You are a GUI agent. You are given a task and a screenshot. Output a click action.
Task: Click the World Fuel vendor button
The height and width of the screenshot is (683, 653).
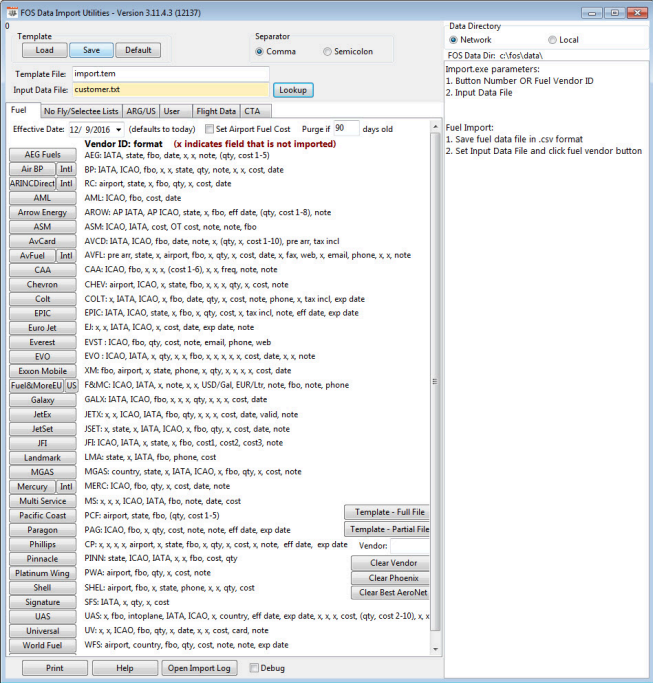(x=43, y=645)
